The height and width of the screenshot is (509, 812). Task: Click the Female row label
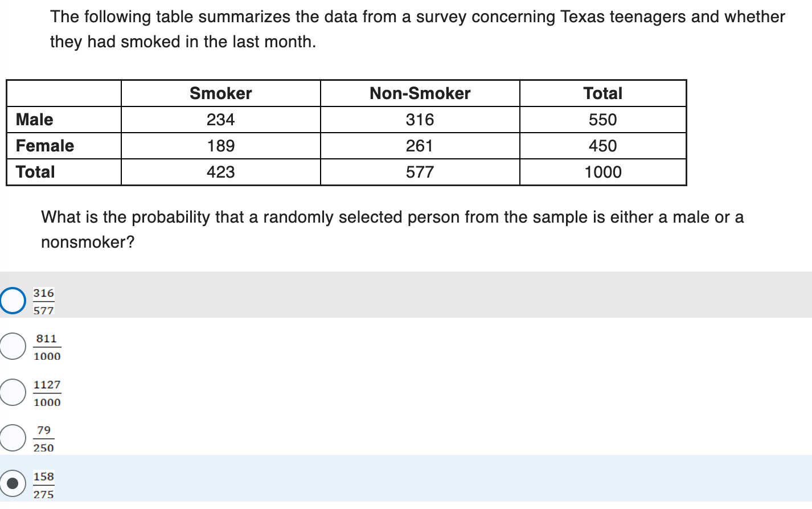click(44, 145)
